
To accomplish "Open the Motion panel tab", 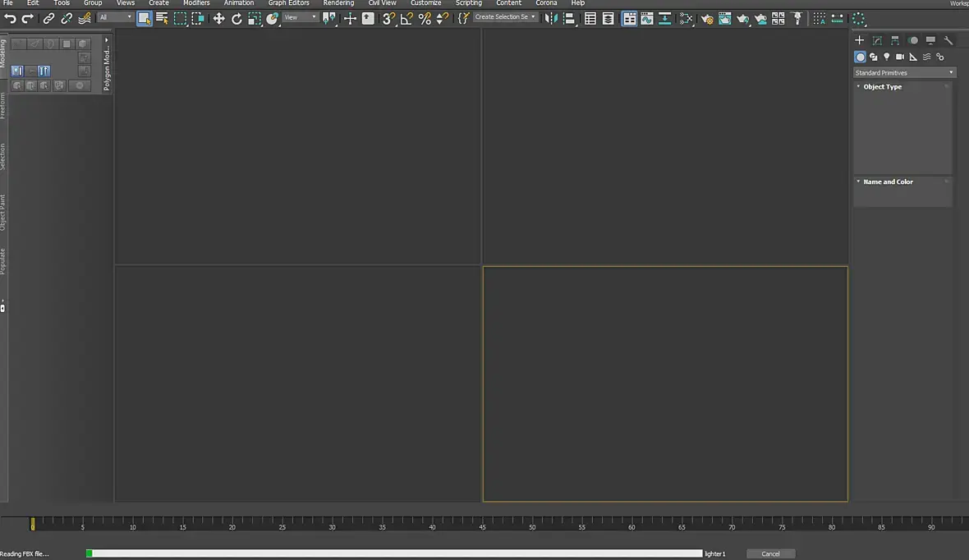I will pyautogui.click(x=913, y=40).
